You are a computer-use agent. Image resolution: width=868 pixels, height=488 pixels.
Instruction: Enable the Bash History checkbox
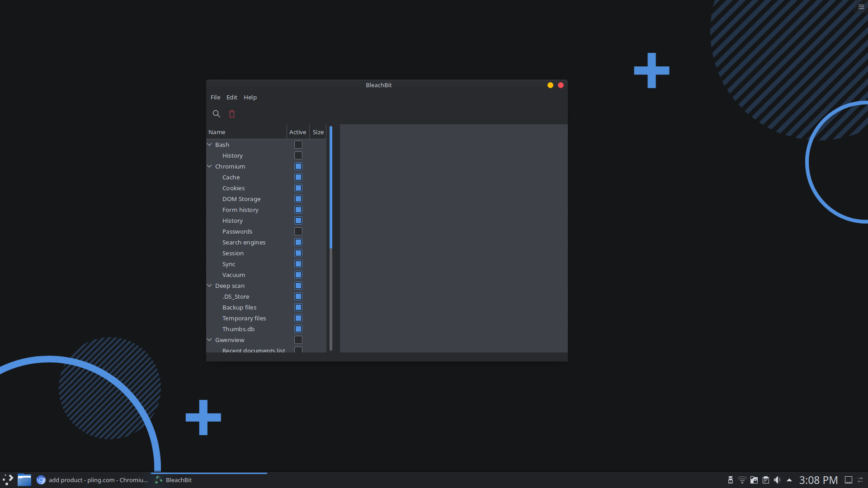[x=298, y=155]
